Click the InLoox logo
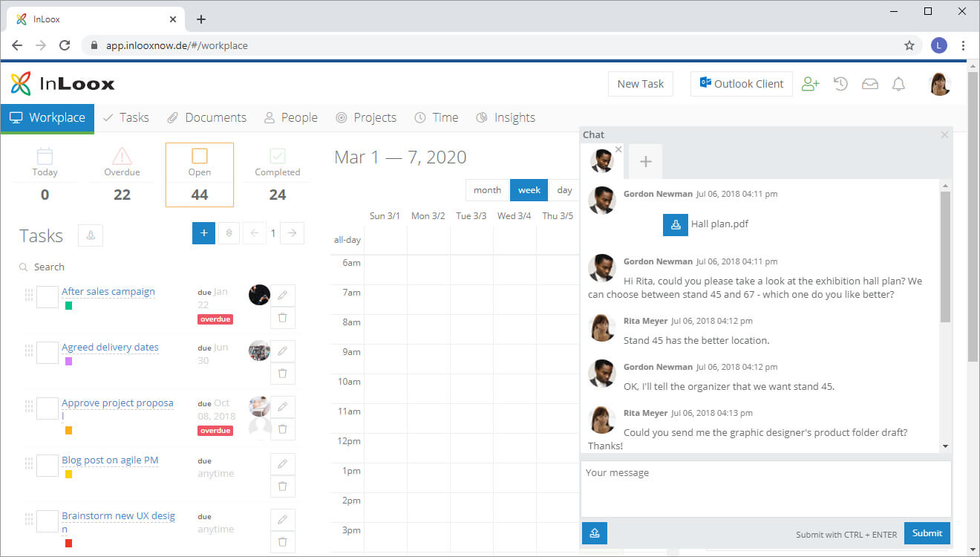Viewport: 980px width, 557px height. [63, 84]
